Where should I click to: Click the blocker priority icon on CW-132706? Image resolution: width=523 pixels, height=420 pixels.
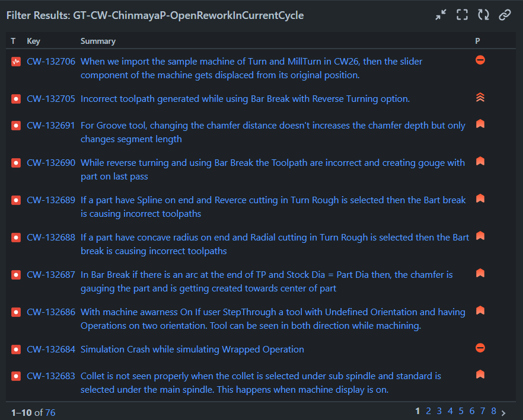[x=480, y=60]
